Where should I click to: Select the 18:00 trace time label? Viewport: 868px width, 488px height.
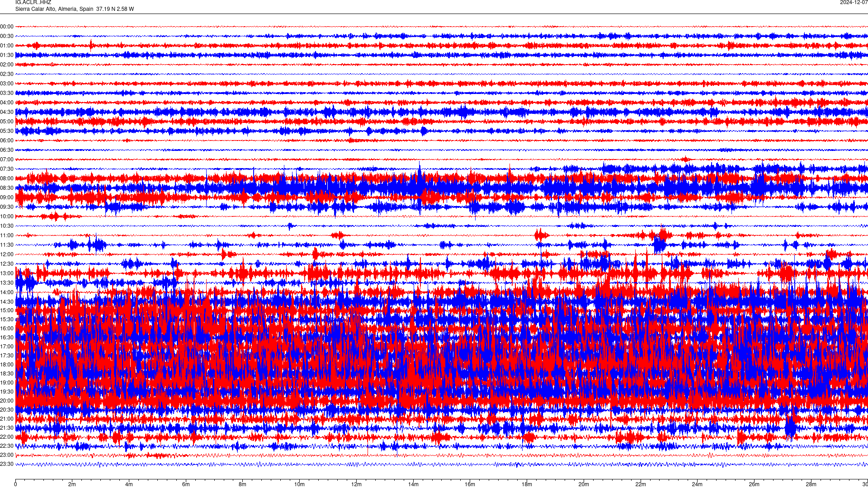coord(7,365)
